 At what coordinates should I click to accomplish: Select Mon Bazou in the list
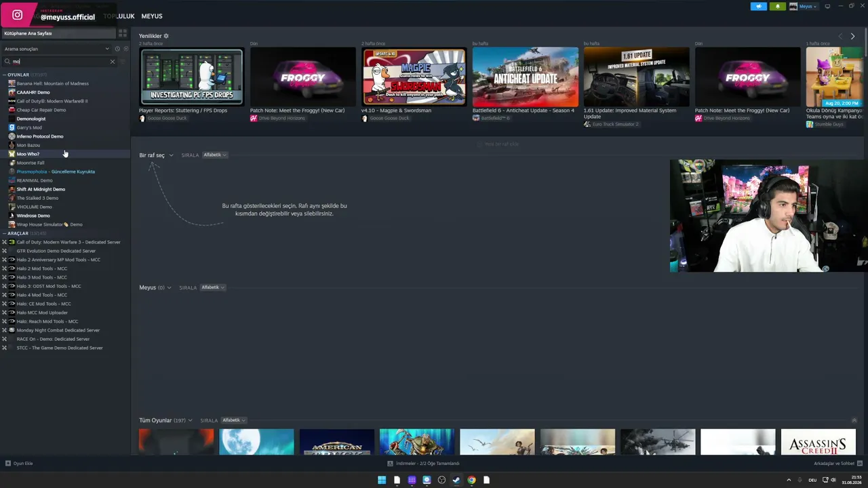(28, 145)
